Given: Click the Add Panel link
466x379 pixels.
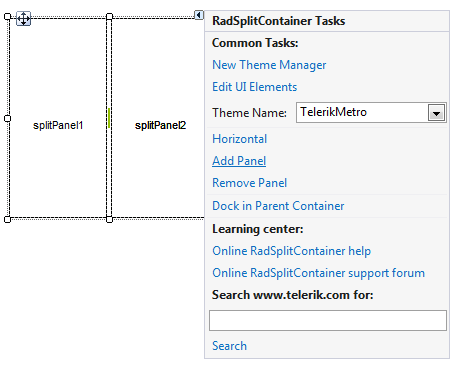Looking at the screenshot, I should (239, 161).
